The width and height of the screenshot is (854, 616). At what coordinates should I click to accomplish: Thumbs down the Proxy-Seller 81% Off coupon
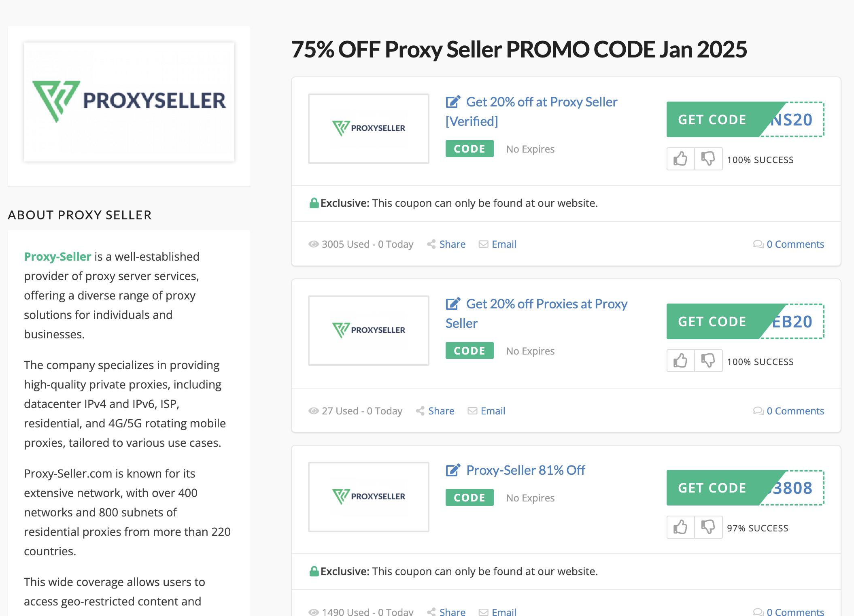click(x=708, y=527)
